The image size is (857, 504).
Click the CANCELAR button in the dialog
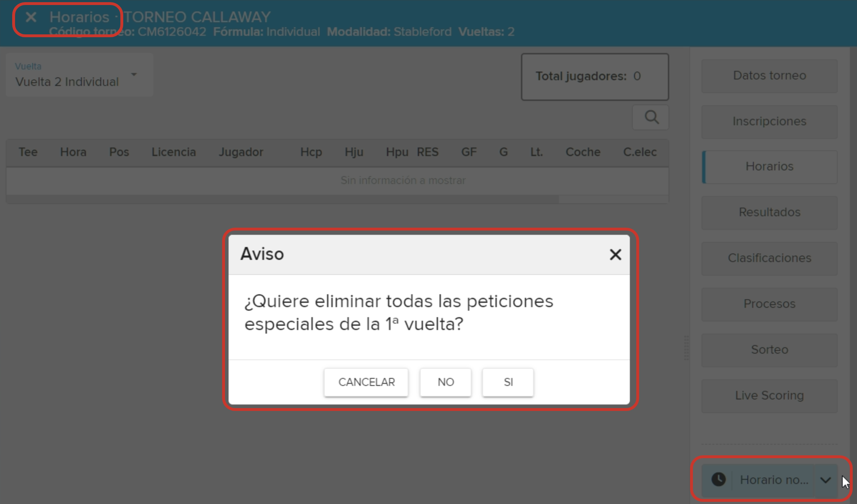pos(366,382)
